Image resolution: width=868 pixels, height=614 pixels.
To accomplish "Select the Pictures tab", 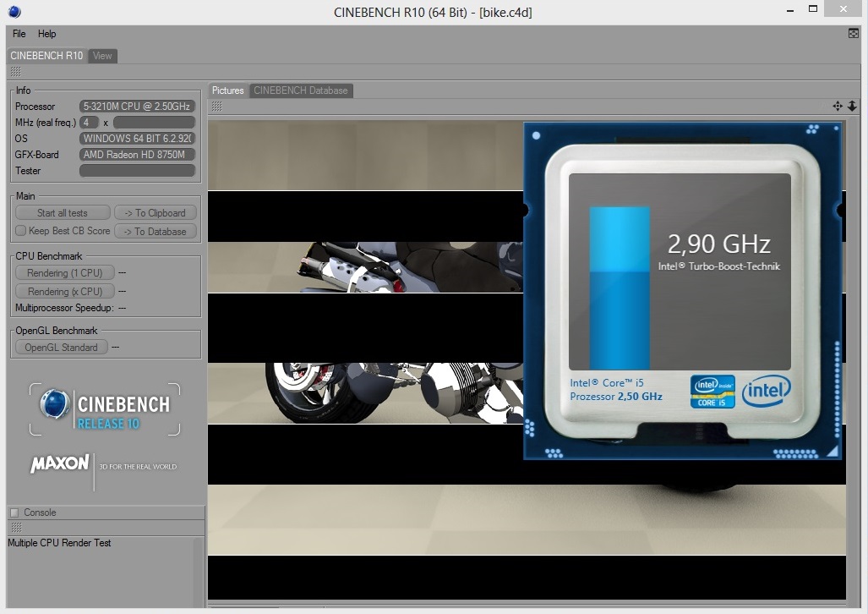I will click(227, 90).
